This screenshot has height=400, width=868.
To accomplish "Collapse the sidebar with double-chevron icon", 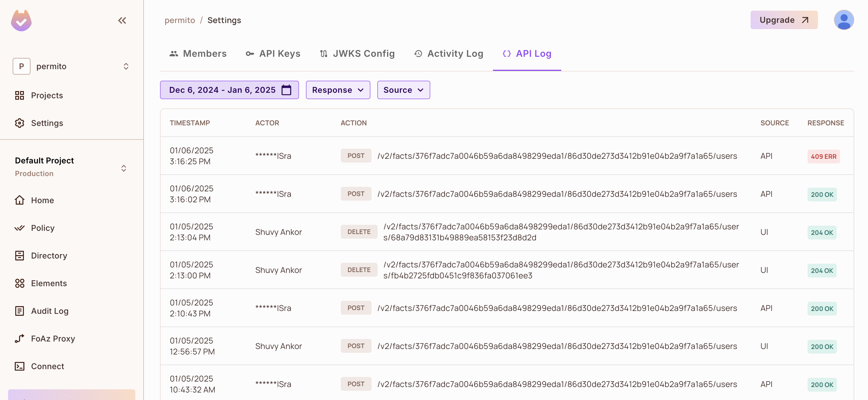I will click(x=122, y=20).
